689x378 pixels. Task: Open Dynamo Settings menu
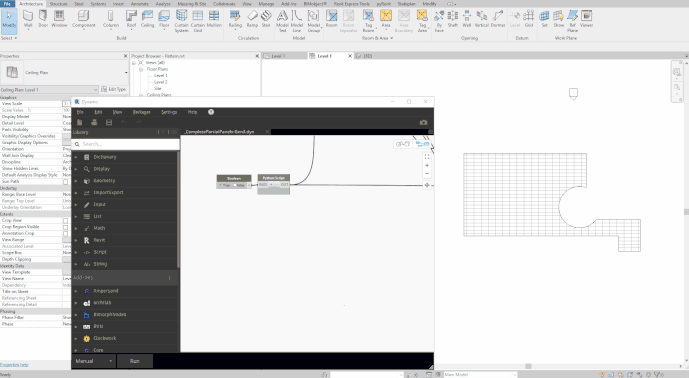169,112
